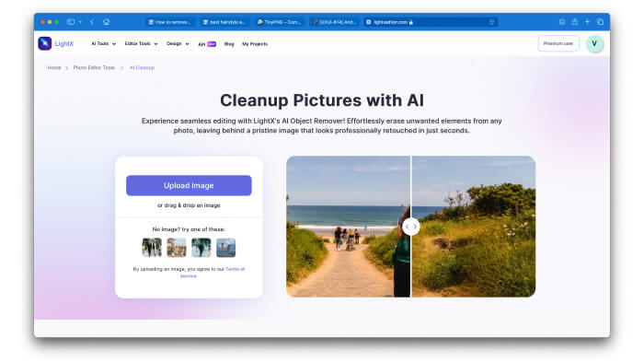Click the AI Cleanup breadcrumb
This screenshot has width=644, height=362.
pyautogui.click(x=142, y=68)
